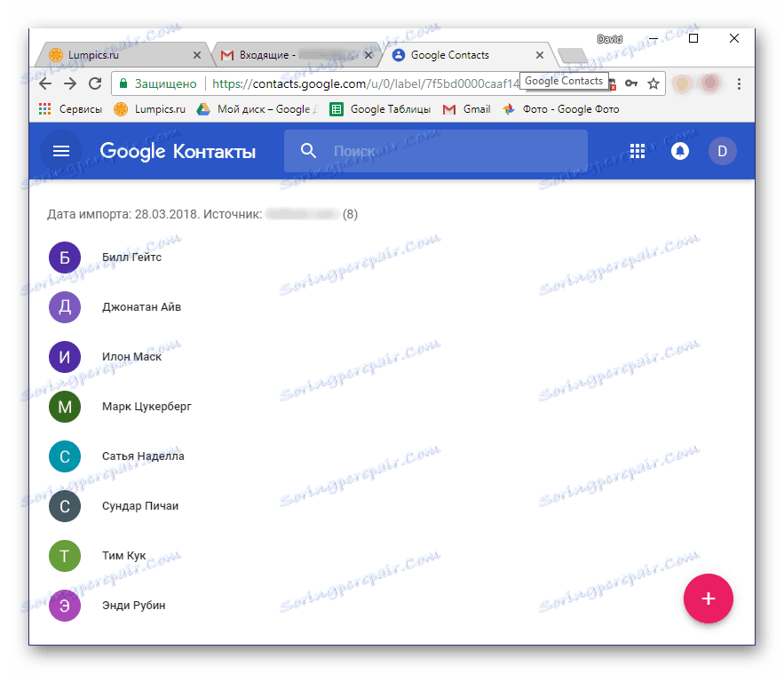Click the address bar URL
This screenshot has height=674, width=784.
pos(365,83)
